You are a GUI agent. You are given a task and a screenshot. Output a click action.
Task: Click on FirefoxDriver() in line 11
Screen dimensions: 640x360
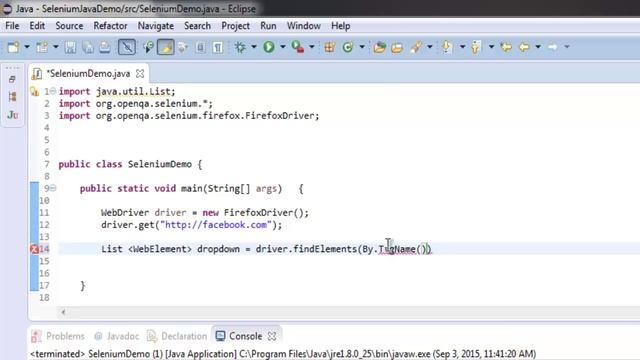click(264, 212)
